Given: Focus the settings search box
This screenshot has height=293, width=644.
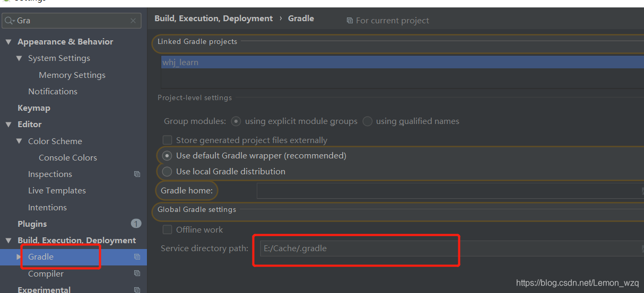Looking at the screenshot, I should [72, 21].
